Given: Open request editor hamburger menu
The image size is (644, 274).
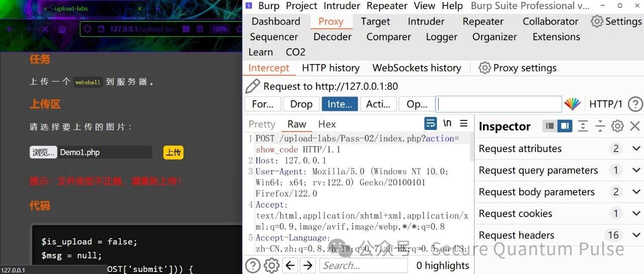Looking at the screenshot, I should 464,123.
